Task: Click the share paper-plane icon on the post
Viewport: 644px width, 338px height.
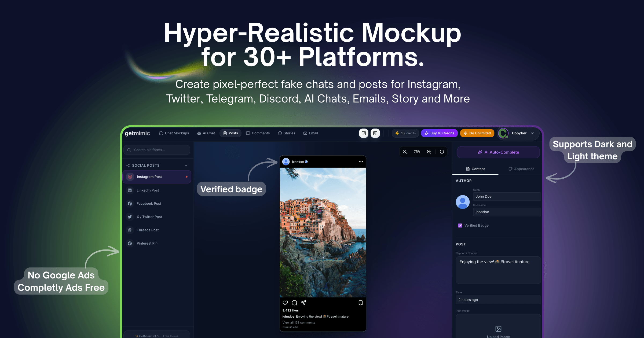Action: (x=303, y=303)
